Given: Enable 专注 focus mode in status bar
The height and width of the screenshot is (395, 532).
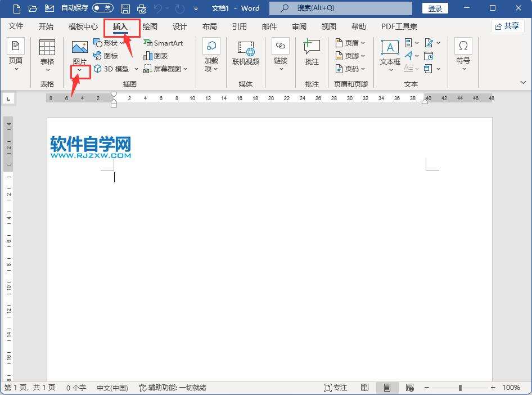Looking at the screenshot, I should click(x=336, y=388).
